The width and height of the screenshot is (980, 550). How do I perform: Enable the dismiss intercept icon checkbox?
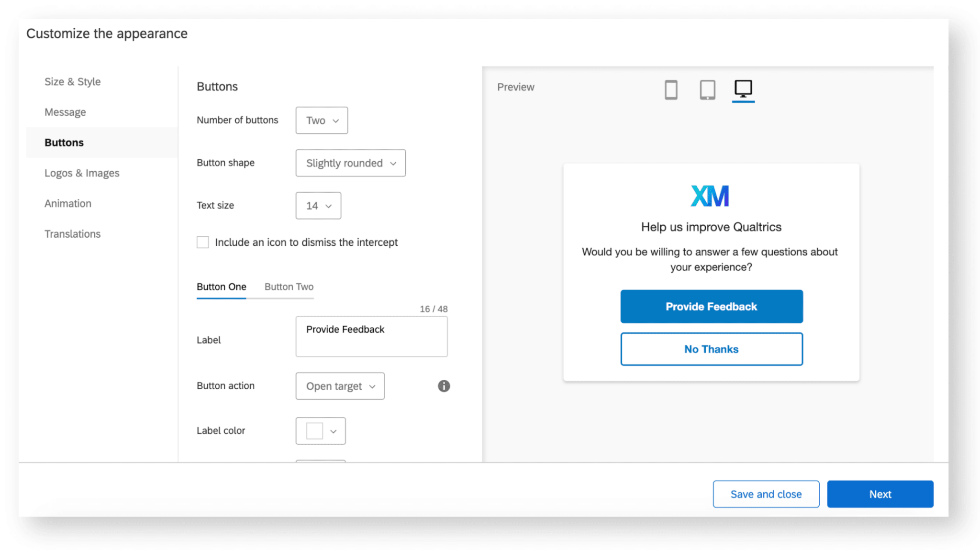click(x=202, y=242)
